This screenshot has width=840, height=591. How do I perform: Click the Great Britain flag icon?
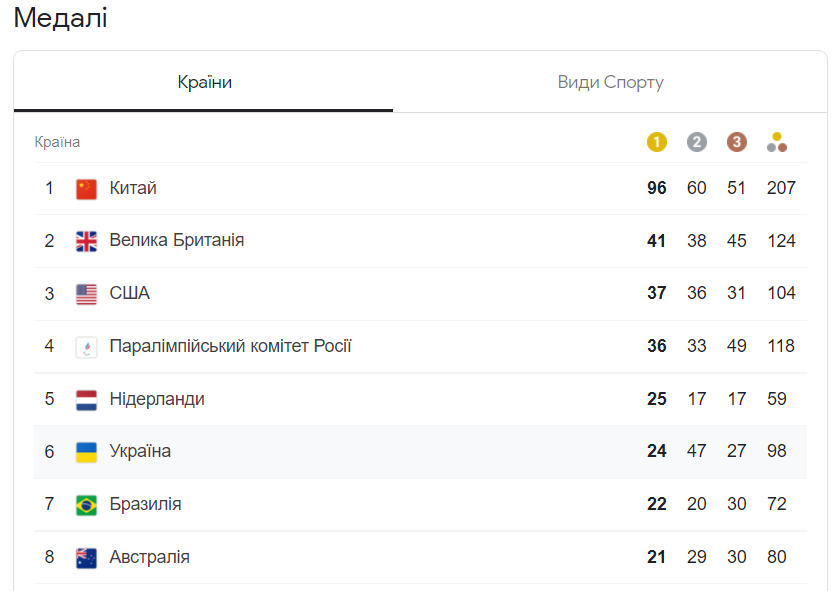coord(87,241)
